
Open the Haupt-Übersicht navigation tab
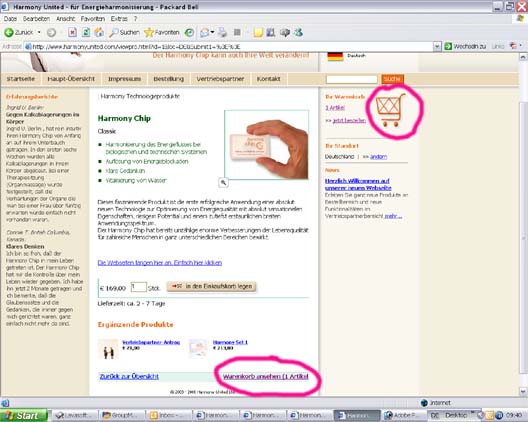71,79
